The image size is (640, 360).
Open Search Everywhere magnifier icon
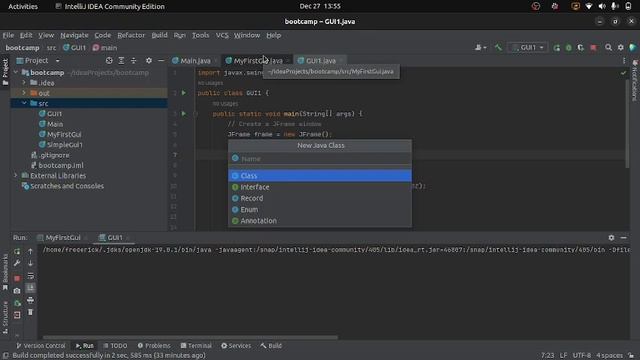point(608,48)
